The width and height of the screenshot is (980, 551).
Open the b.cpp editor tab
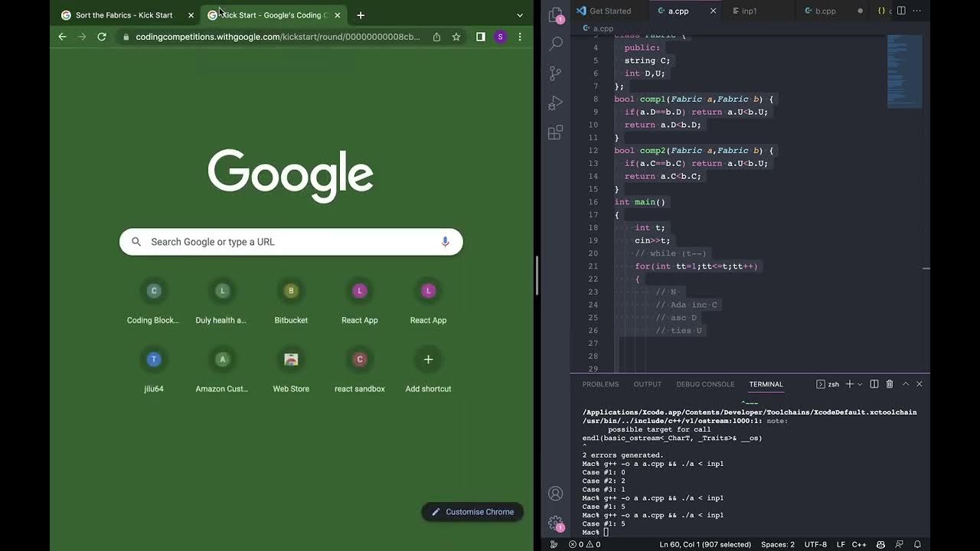pyautogui.click(x=825, y=11)
